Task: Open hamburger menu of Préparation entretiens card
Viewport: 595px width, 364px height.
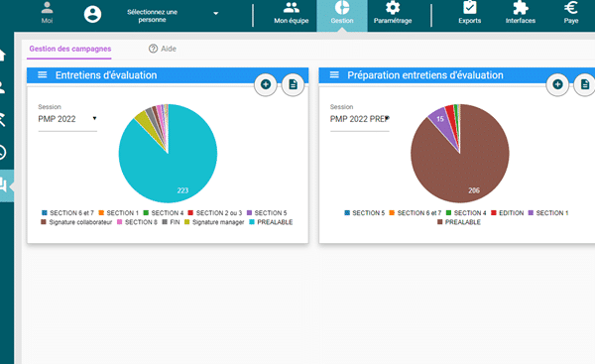Action: click(334, 74)
